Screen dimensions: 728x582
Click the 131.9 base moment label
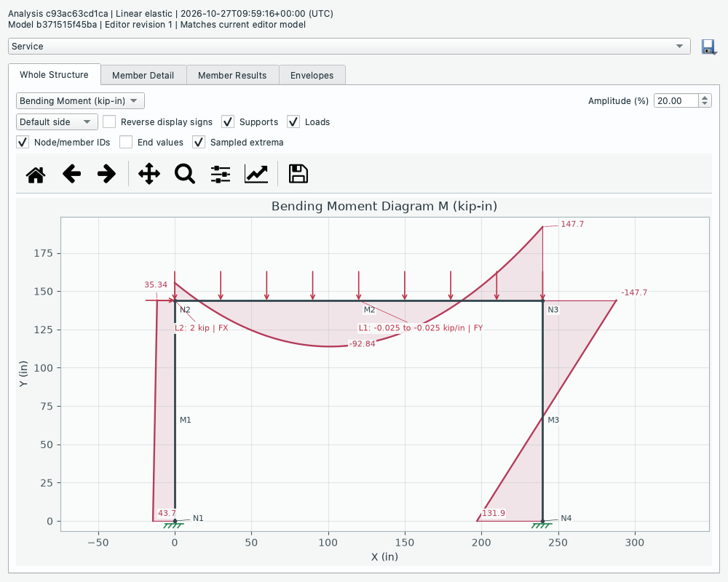coord(493,513)
